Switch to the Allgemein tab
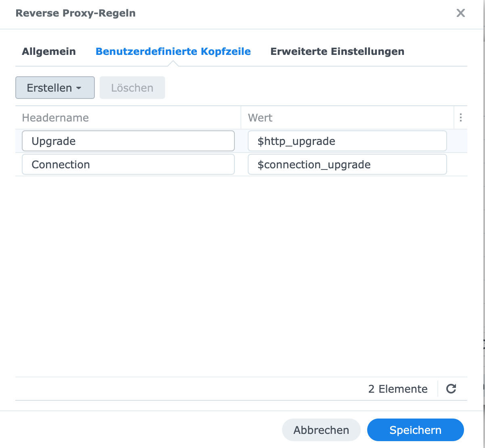The height and width of the screenshot is (448, 485). [49, 52]
